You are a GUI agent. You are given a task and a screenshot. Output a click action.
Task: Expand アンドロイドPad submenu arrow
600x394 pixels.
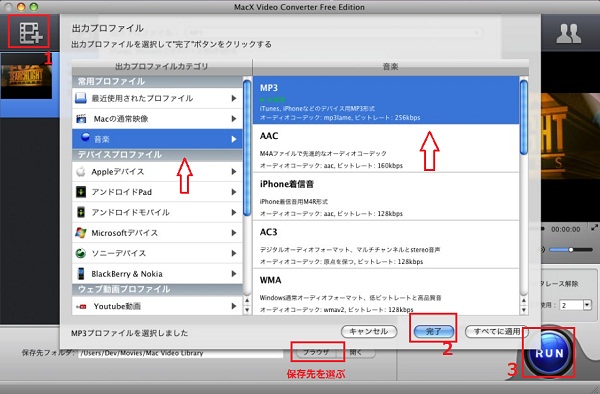click(234, 192)
